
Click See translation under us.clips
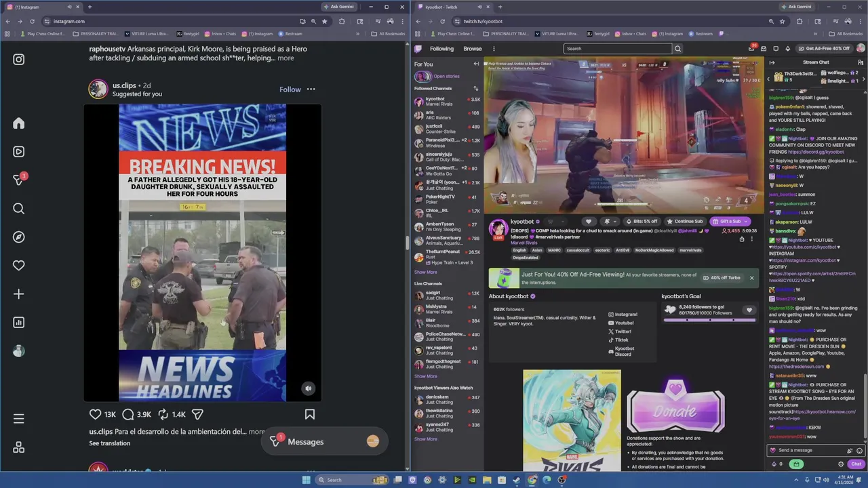[x=109, y=443]
